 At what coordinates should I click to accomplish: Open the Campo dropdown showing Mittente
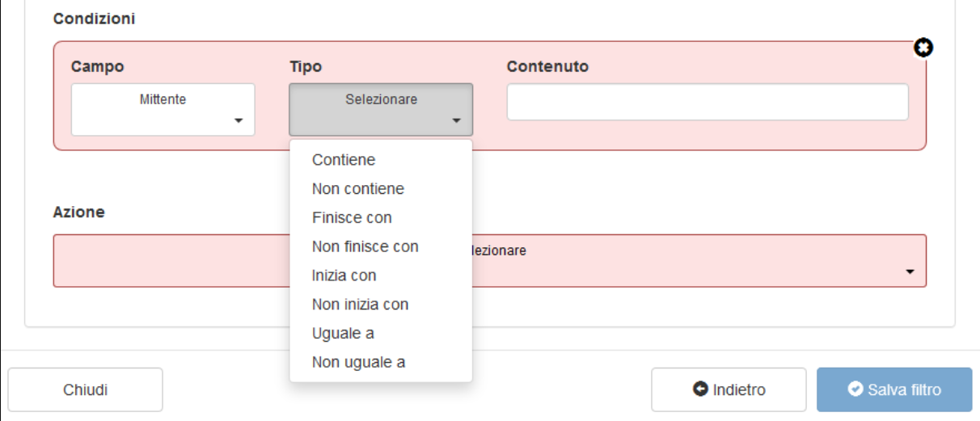point(163,110)
